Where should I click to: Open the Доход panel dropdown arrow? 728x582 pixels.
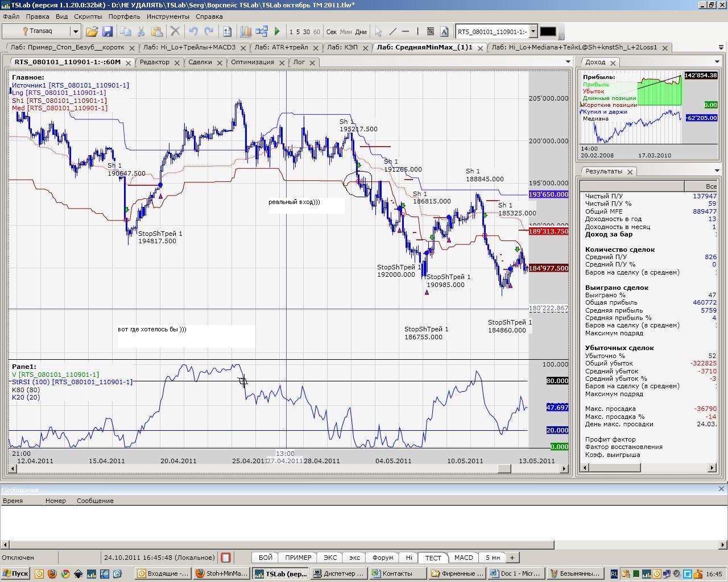click(x=717, y=61)
